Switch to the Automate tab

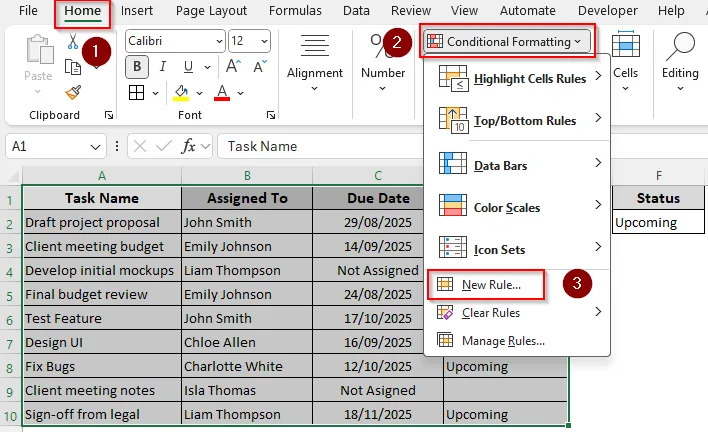pyautogui.click(x=527, y=11)
